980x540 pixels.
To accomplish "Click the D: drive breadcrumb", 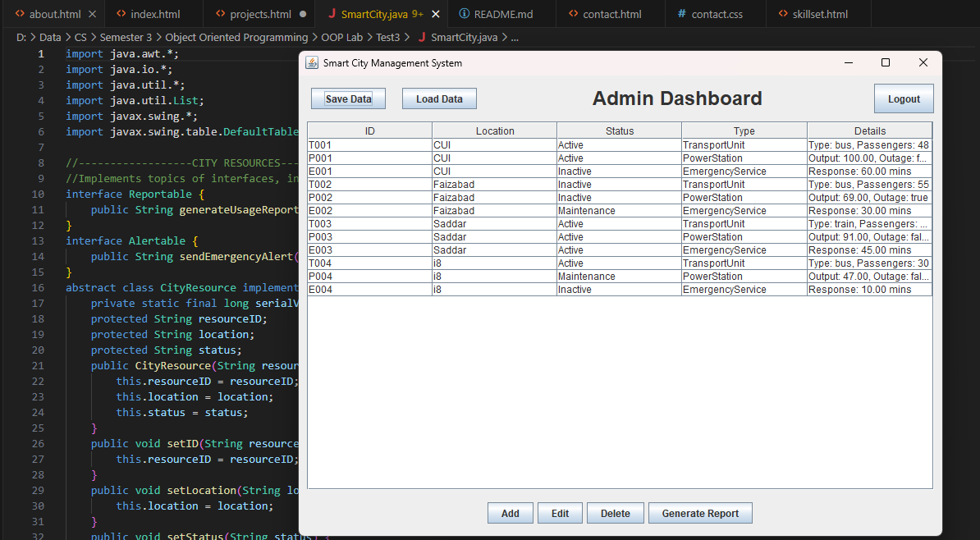I will [21, 38].
